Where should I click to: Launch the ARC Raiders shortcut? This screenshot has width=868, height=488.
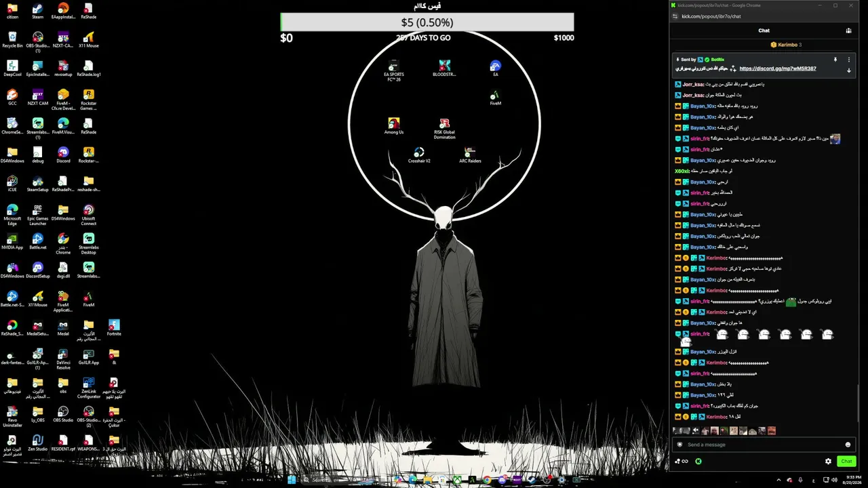(x=470, y=155)
